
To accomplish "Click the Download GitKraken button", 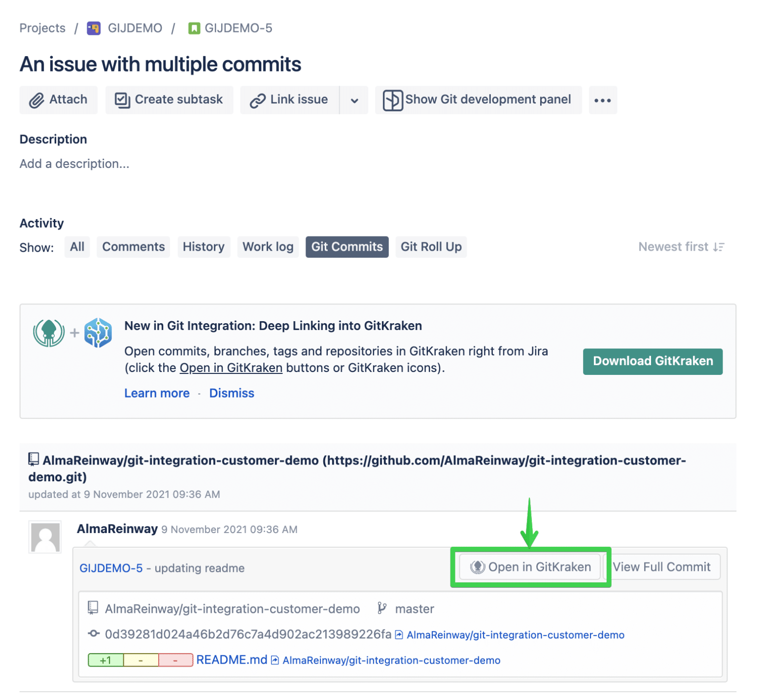I will (x=653, y=361).
